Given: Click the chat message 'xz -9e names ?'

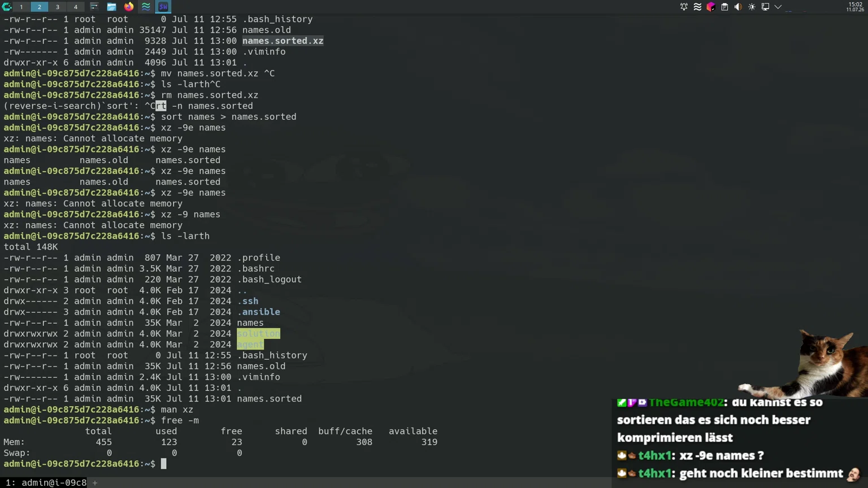Looking at the screenshot, I should pos(721,455).
